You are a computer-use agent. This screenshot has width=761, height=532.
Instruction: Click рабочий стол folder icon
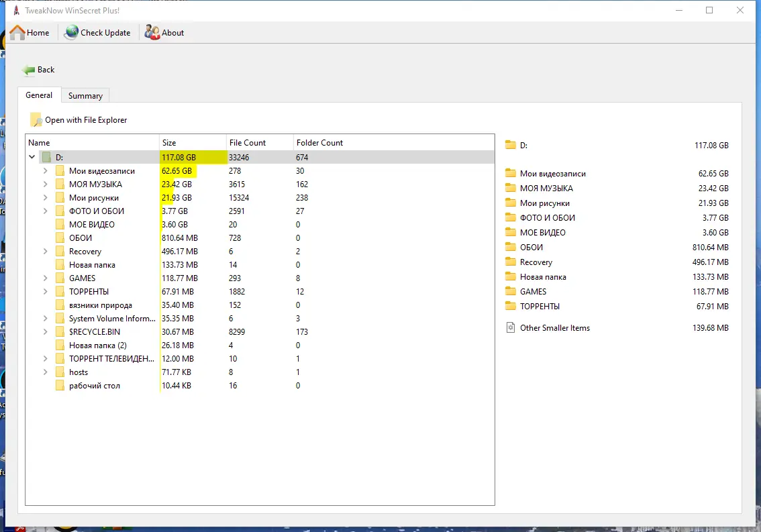tap(60, 386)
